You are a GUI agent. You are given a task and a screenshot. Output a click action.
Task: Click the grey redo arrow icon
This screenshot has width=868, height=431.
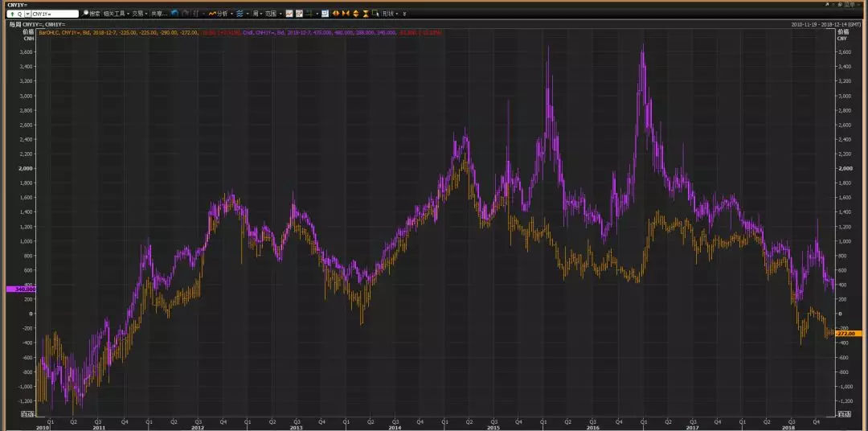click(x=185, y=14)
